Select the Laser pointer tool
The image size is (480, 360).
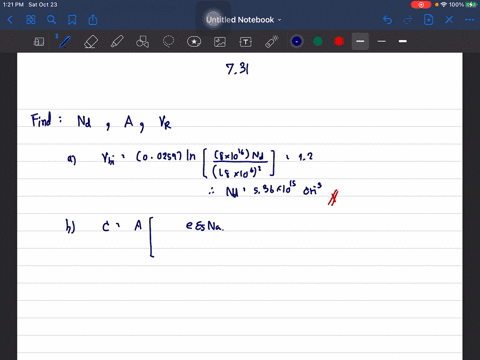(271, 42)
